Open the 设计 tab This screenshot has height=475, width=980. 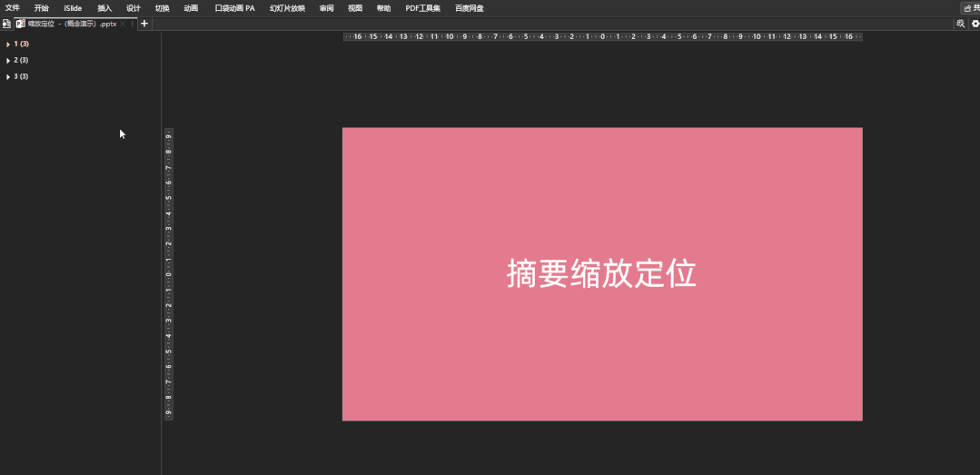coord(134,8)
